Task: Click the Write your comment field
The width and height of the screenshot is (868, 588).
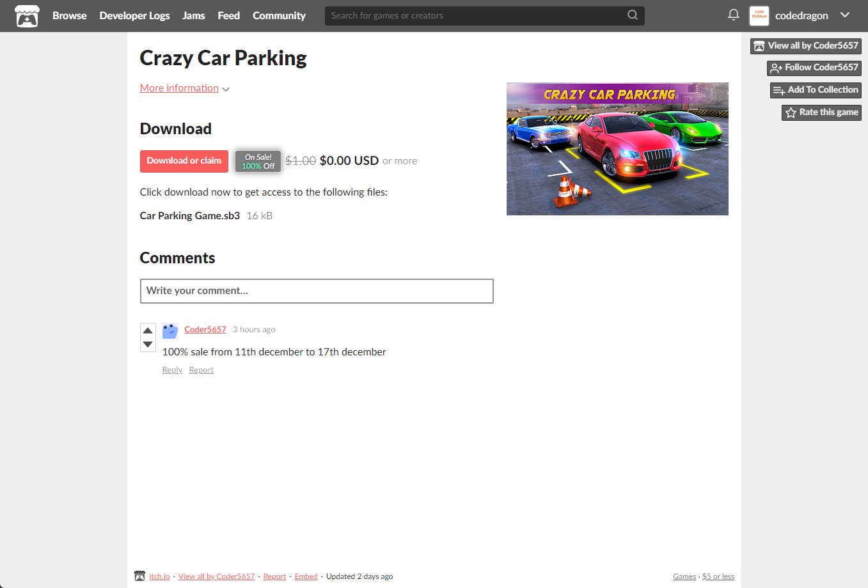Action: (x=317, y=291)
